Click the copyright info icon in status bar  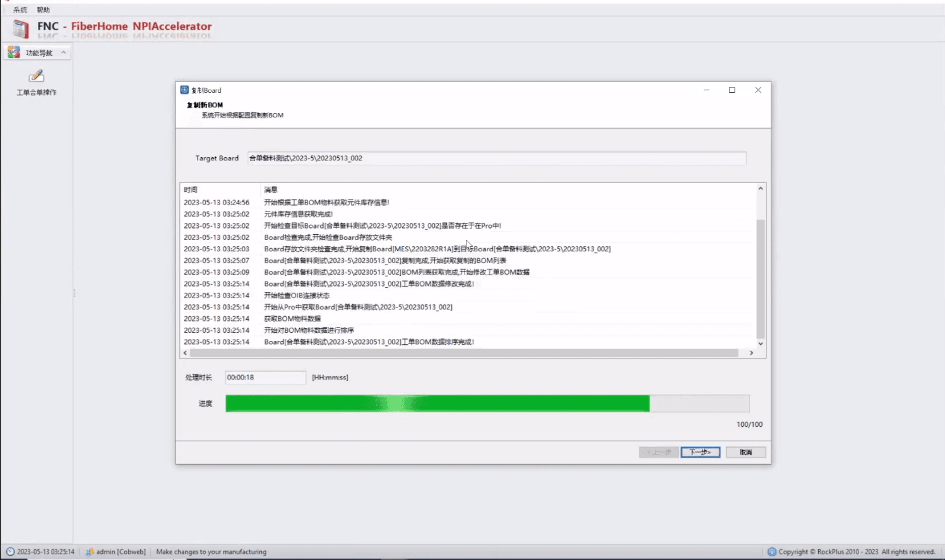pos(771,552)
